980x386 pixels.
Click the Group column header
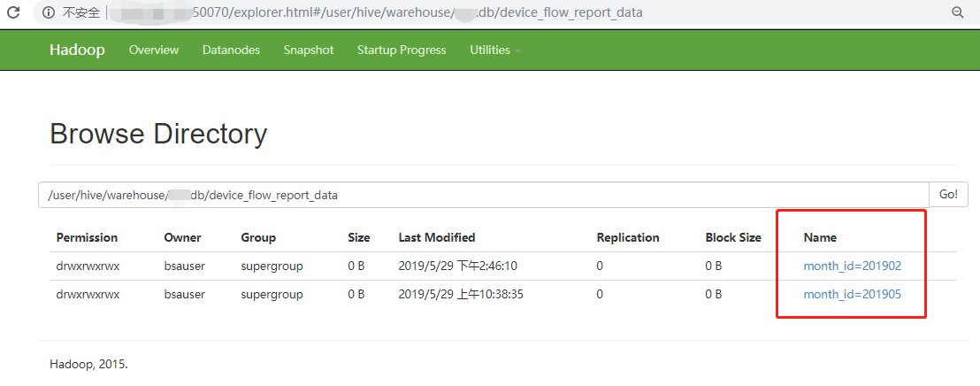pos(258,238)
